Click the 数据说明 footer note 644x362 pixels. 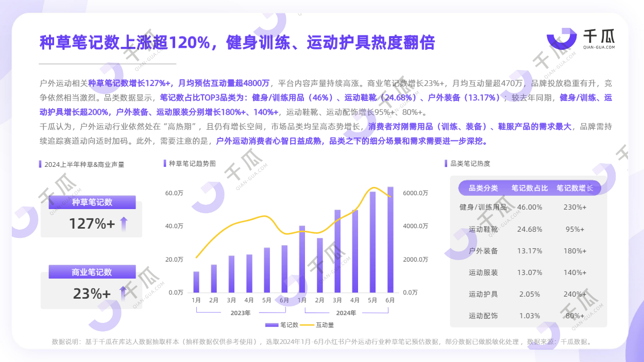tap(323, 341)
